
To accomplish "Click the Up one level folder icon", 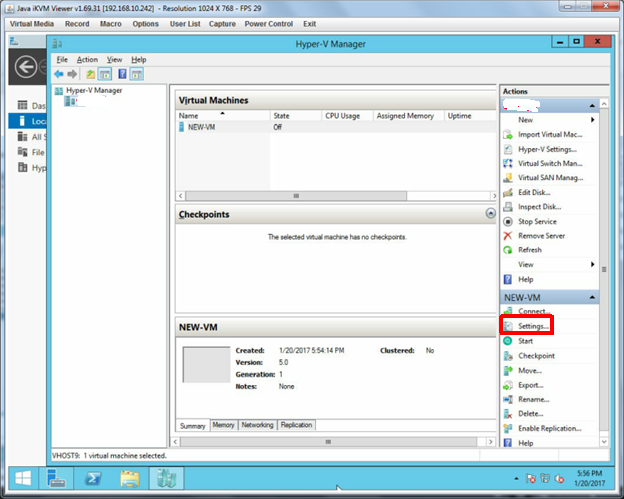I will pos(91,74).
